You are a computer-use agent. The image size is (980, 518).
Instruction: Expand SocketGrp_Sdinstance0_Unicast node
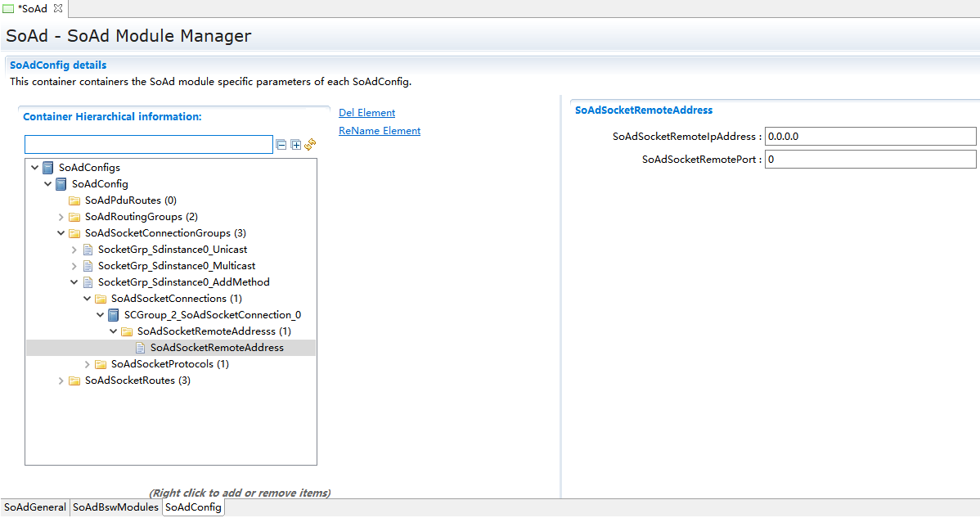(74, 250)
